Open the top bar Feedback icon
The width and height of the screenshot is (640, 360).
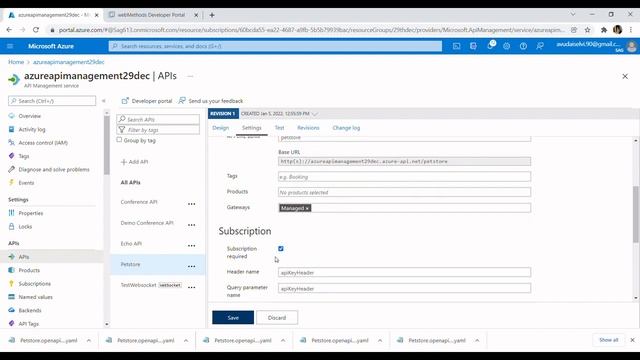point(540,46)
